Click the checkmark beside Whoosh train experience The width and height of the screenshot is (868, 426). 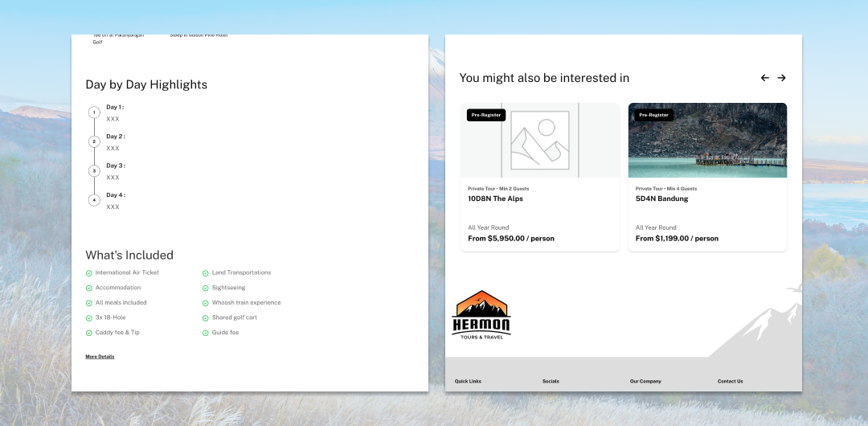tap(206, 303)
